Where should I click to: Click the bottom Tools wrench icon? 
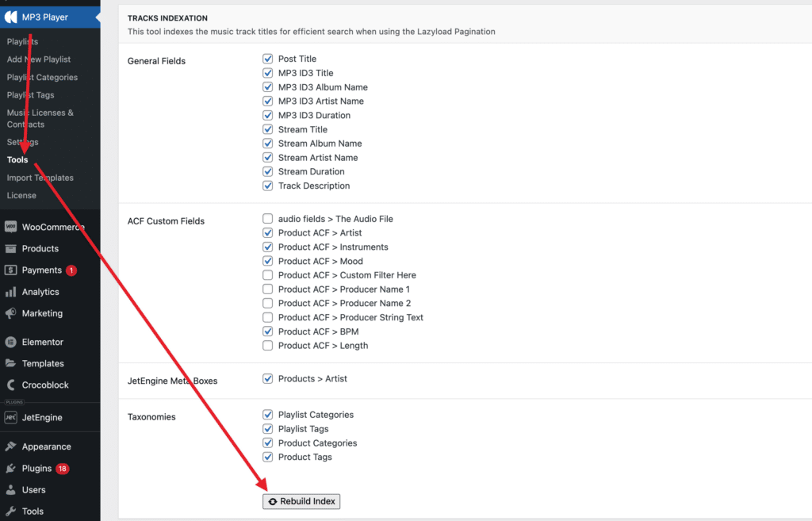coord(10,511)
